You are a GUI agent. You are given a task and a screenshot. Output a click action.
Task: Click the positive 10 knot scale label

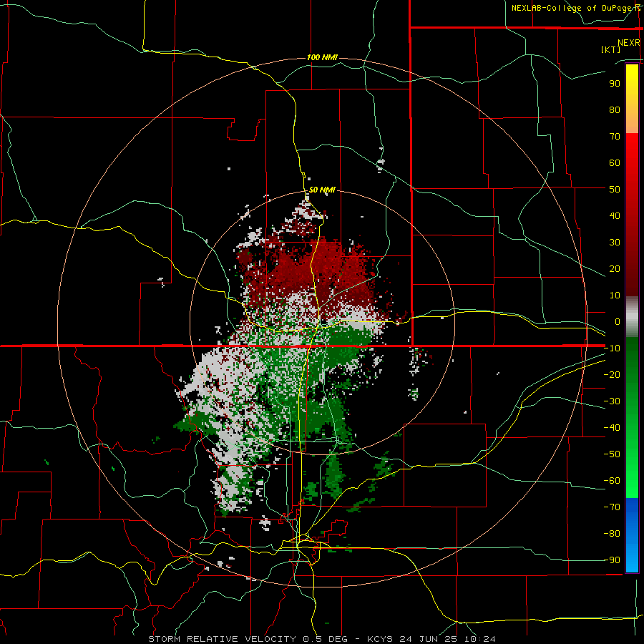point(615,296)
